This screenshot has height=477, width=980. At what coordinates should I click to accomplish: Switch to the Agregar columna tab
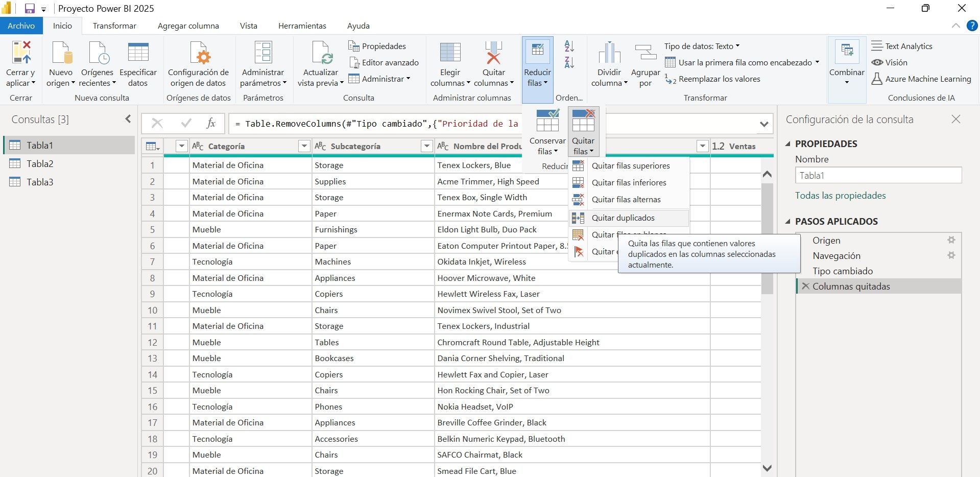tap(188, 26)
